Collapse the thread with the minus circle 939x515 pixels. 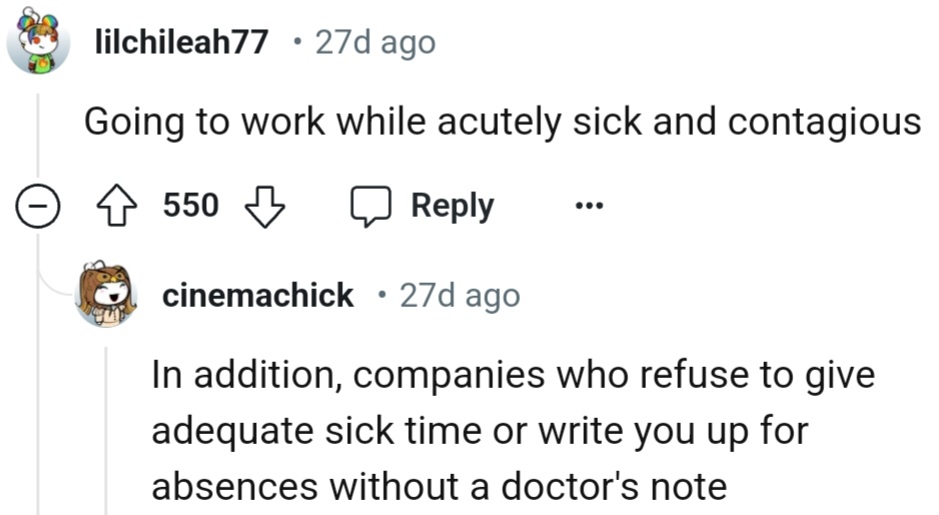click(38, 207)
